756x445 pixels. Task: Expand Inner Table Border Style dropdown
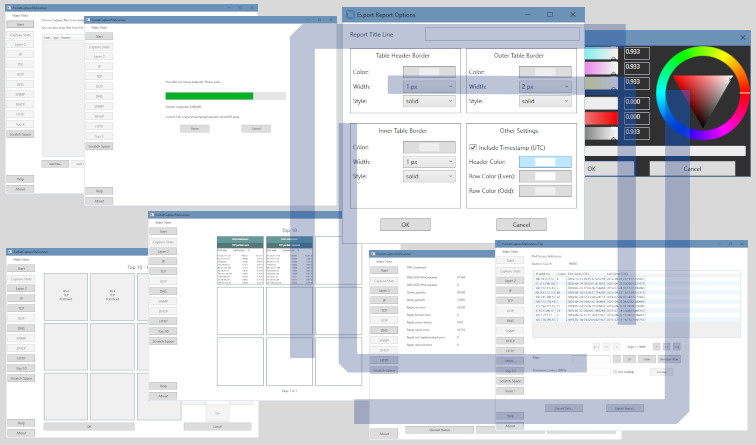tap(429, 176)
